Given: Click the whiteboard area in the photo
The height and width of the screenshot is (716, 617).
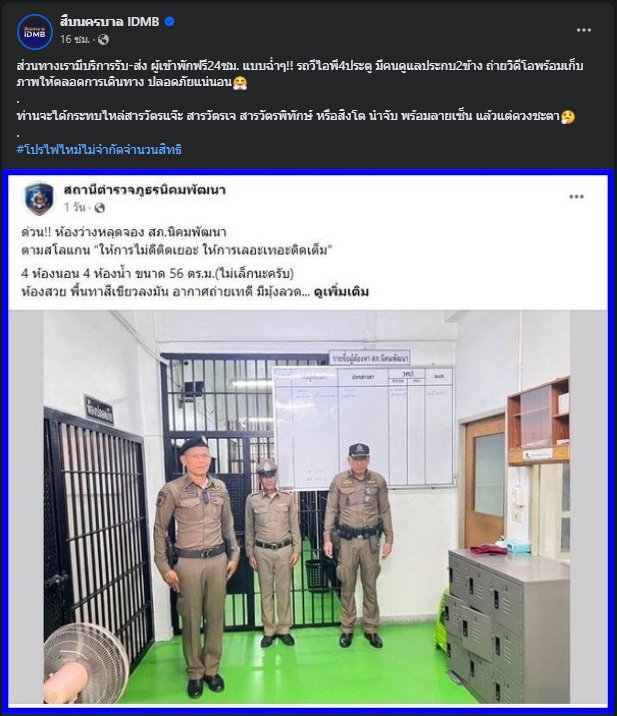Looking at the screenshot, I should tap(364, 426).
